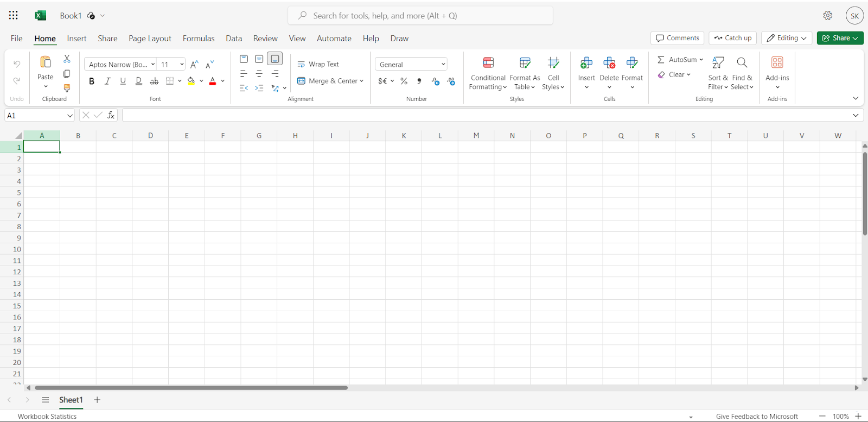Select column D header

(x=150, y=136)
